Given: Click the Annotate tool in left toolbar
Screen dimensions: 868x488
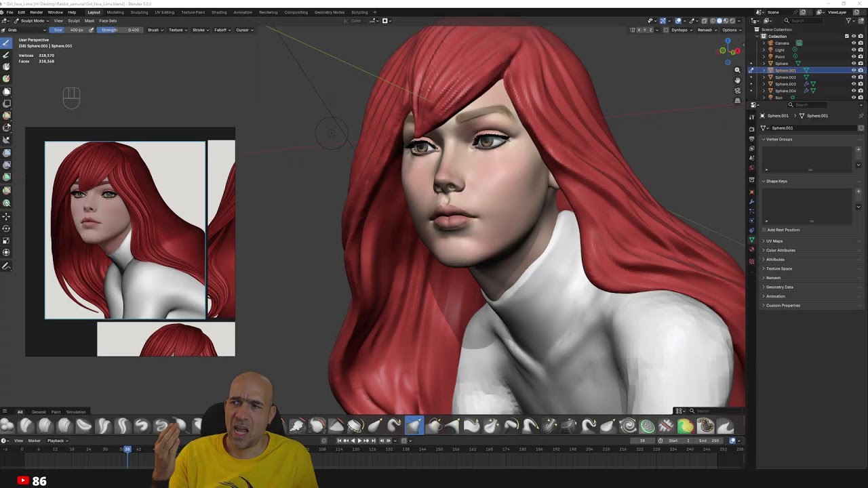Looking at the screenshot, I should (x=7, y=266).
